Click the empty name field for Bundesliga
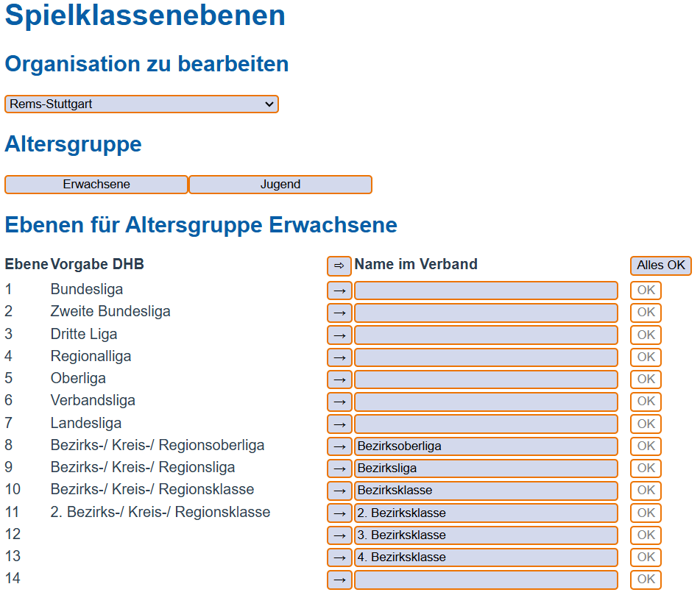 pyautogui.click(x=486, y=291)
